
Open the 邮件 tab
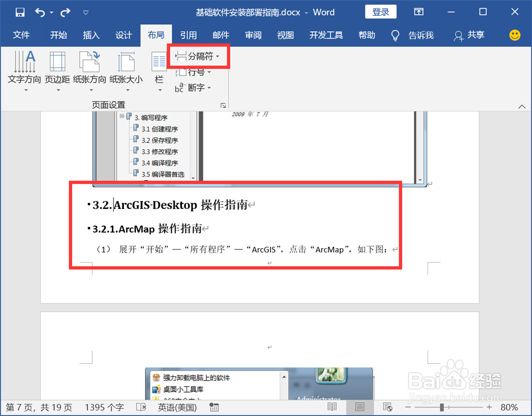[x=221, y=35]
